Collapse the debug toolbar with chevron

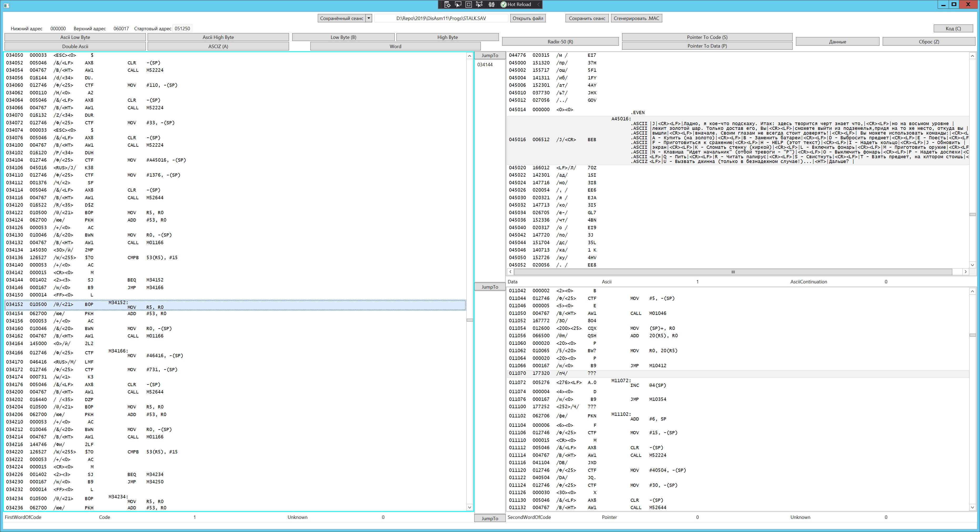(538, 4)
